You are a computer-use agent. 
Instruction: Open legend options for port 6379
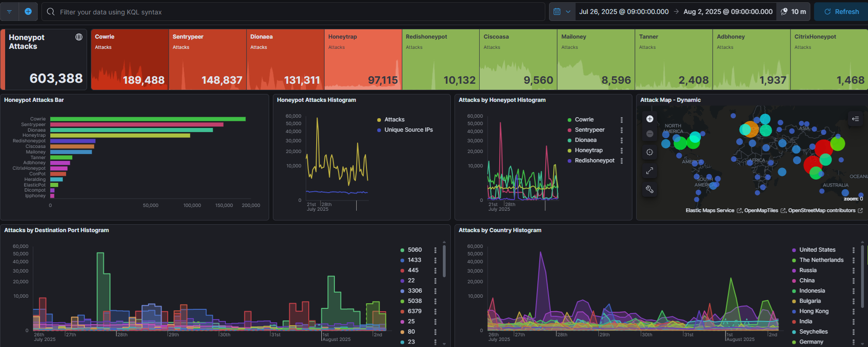click(435, 311)
